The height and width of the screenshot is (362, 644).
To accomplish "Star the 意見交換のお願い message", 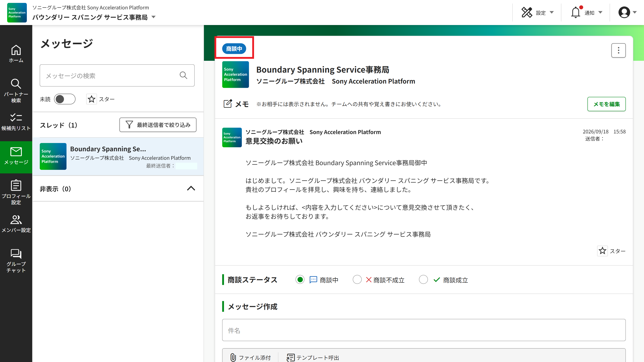I will coord(602,251).
